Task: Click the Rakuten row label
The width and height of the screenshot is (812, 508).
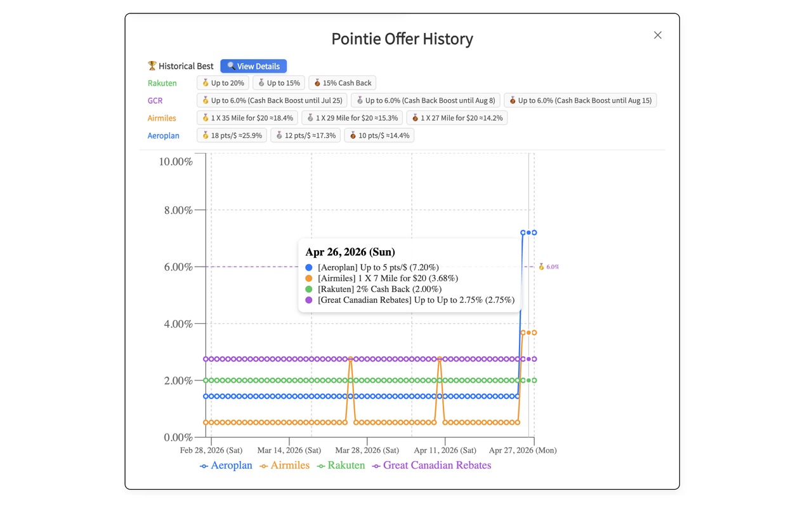Action: tap(162, 83)
